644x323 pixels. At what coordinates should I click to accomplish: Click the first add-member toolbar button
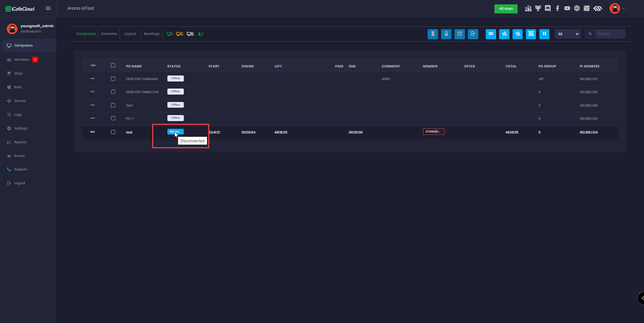pos(504,34)
